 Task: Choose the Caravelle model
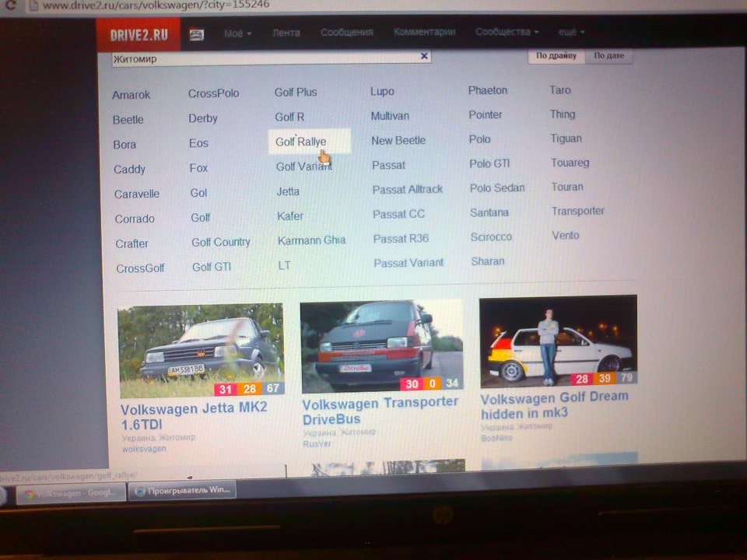[x=137, y=194]
